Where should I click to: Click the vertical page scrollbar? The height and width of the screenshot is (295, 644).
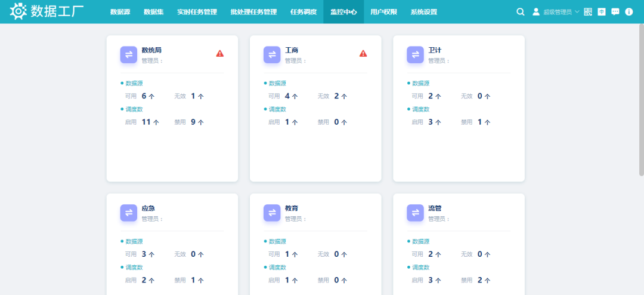coord(641,119)
